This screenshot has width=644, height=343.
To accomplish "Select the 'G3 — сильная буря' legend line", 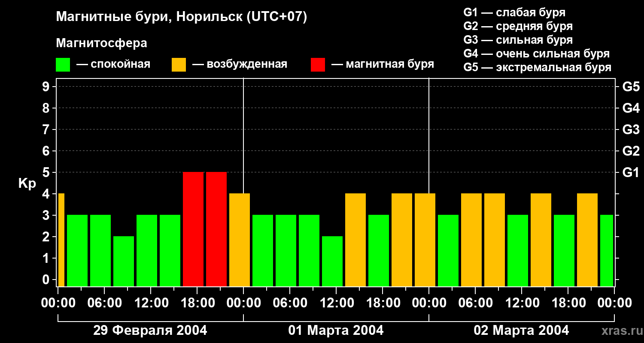I will tap(518, 40).
